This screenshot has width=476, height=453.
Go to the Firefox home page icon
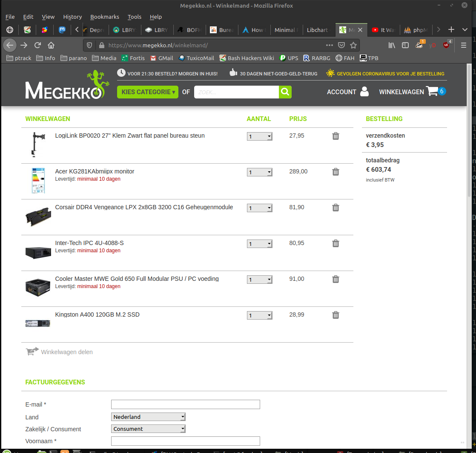51,45
